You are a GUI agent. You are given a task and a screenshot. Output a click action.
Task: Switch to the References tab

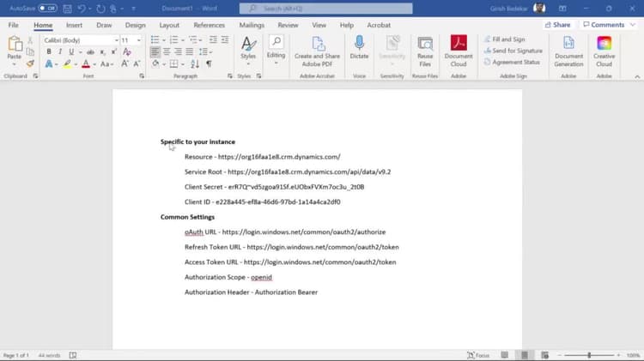(209, 25)
